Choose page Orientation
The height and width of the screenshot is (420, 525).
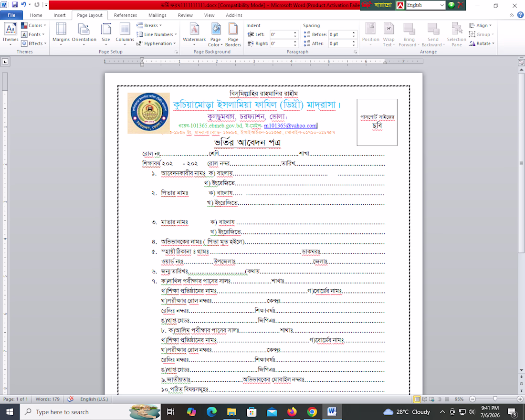84,34
